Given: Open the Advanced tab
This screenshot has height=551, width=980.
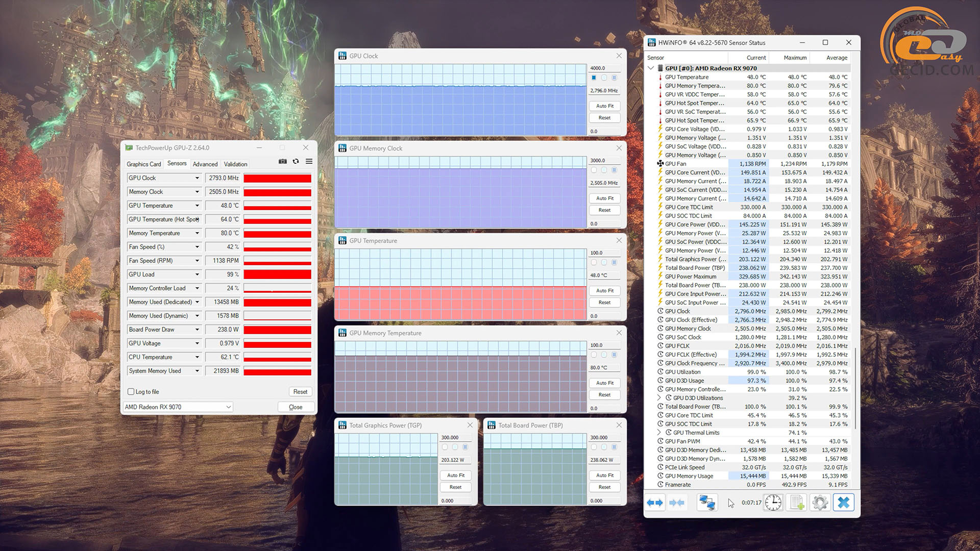Looking at the screenshot, I should tap(205, 164).
